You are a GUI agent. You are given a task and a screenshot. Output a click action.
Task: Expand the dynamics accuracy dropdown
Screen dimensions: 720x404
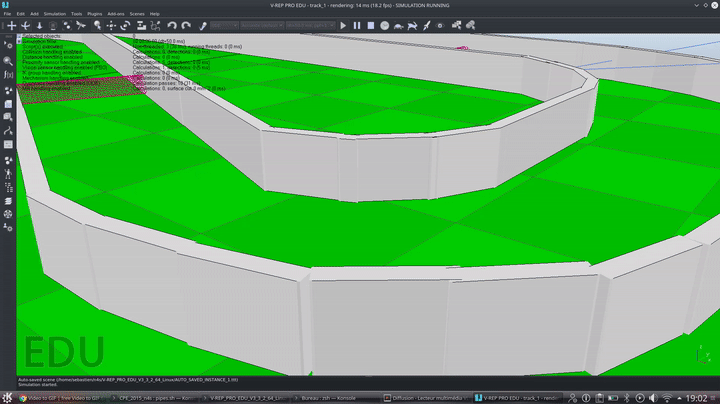tap(262, 24)
